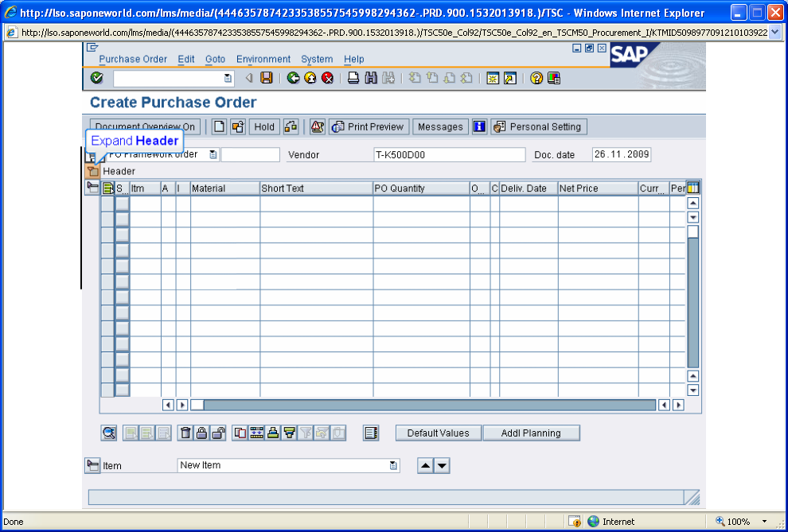Expand the Header section

pyautogui.click(x=92, y=171)
